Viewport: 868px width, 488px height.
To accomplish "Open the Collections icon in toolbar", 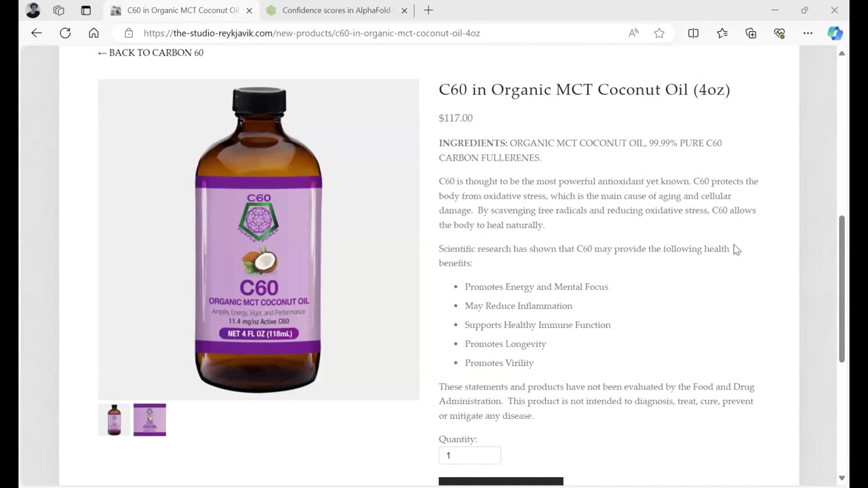I will pos(751,33).
